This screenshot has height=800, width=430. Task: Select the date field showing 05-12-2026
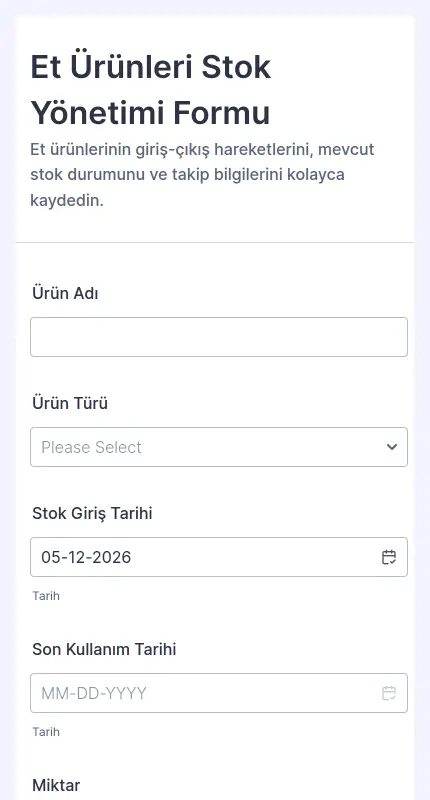219,557
